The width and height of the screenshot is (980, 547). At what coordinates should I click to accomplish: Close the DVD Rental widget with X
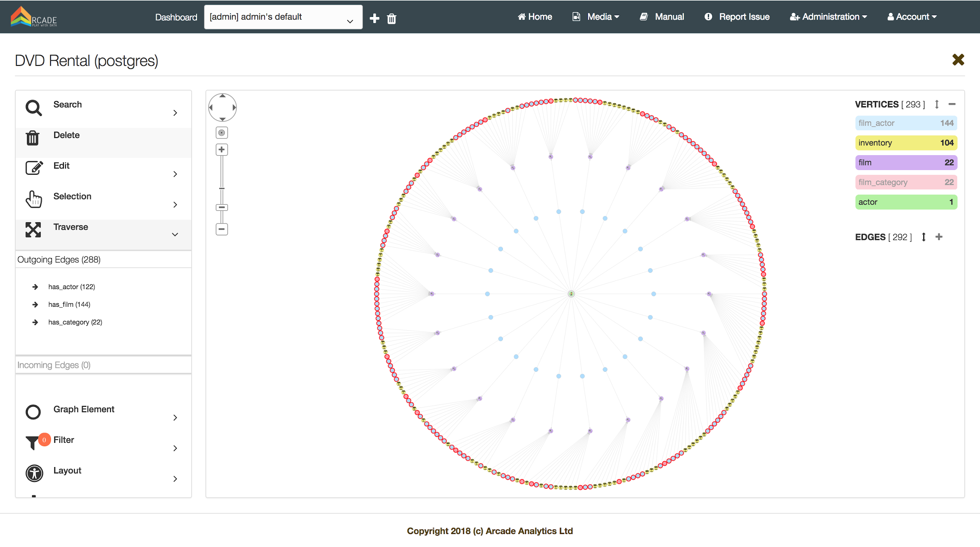click(x=958, y=60)
